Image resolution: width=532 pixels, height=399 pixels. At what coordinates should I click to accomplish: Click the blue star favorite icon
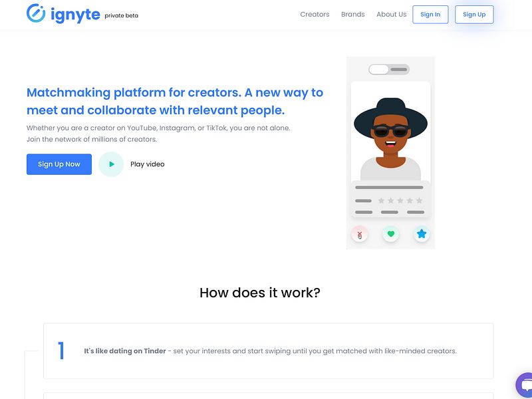tap(422, 234)
